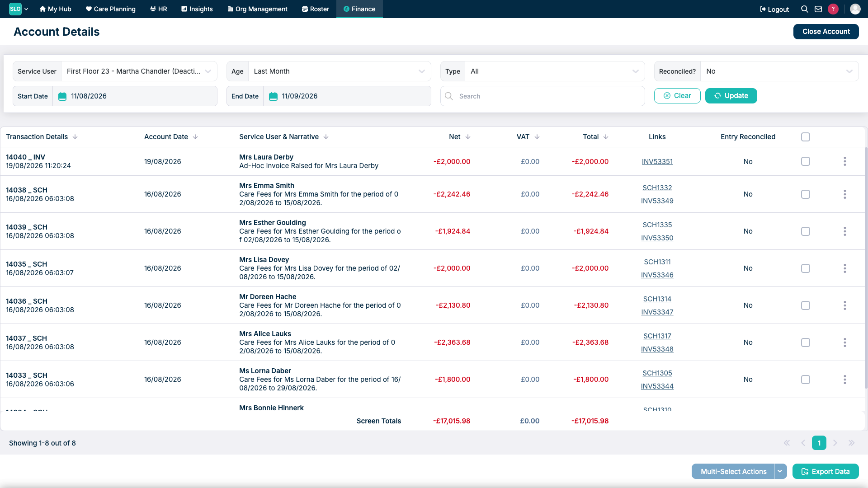Viewport: 868px width, 488px height.
Task: Open the mail messages icon
Action: tap(818, 9)
